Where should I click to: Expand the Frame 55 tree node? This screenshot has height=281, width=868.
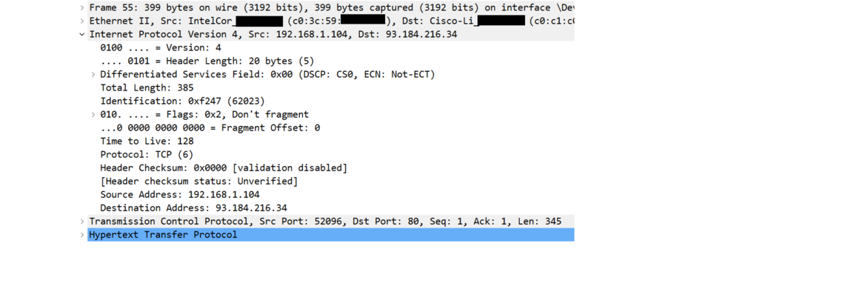(82, 7)
